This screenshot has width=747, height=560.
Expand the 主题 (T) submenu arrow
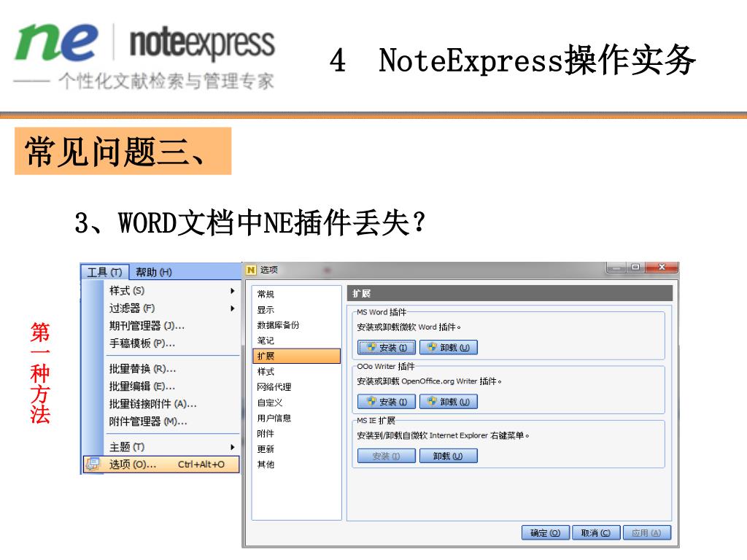pyautogui.click(x=232, y=447)
